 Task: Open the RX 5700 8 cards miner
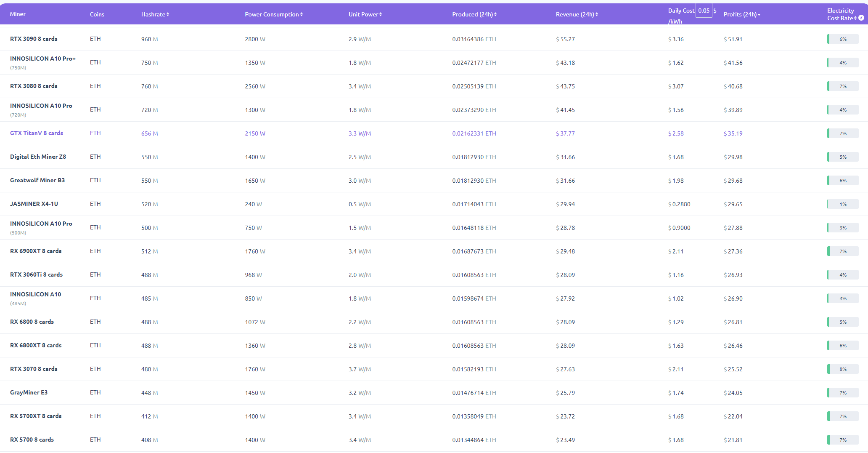click(x=32, y=440)
